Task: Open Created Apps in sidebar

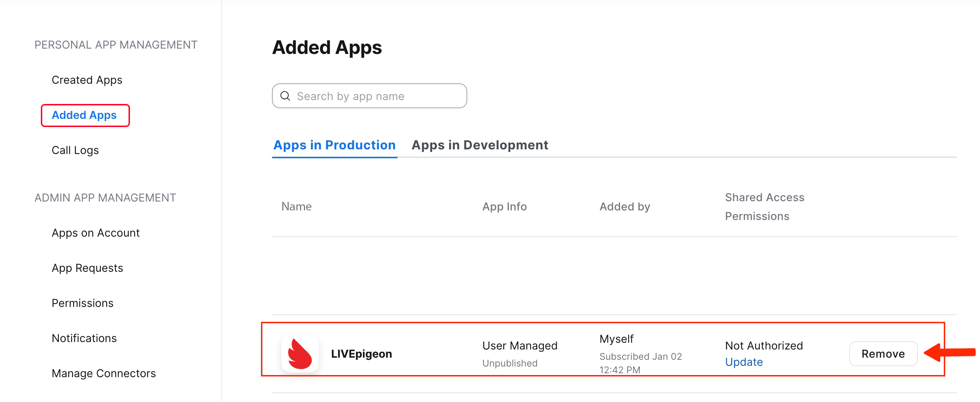Action: [87, 80]
